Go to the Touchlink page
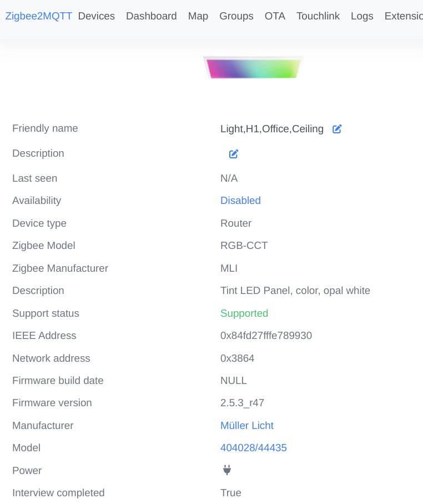 tap(318, 16)
